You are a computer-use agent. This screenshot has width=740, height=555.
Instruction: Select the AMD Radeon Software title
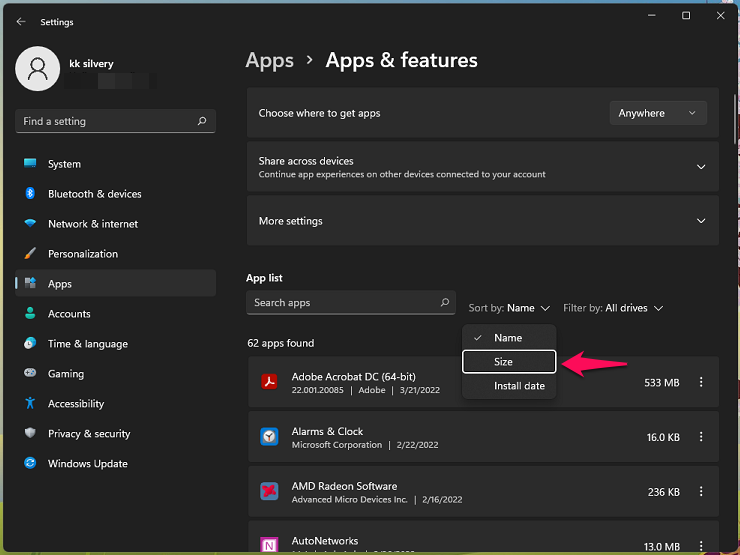tap(344, 486)
